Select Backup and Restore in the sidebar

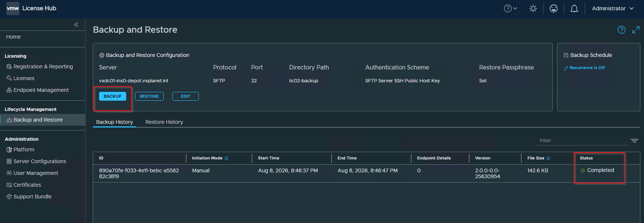(x=43, y=120)
